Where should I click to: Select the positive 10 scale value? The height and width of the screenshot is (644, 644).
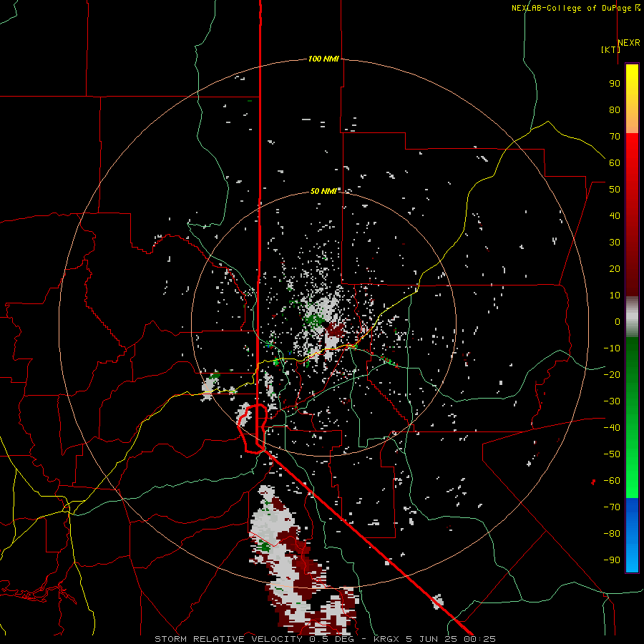click(x=615, y=296)
